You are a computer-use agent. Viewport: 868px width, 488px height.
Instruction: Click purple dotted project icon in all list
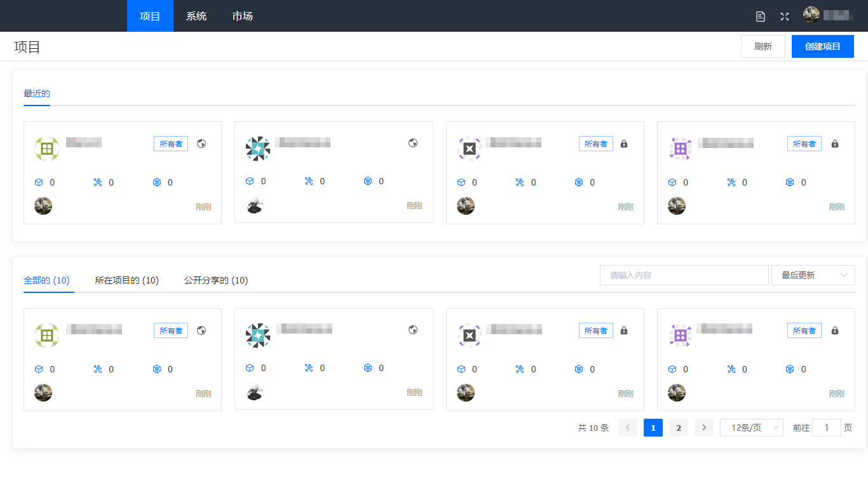click(x=681, y=335)
